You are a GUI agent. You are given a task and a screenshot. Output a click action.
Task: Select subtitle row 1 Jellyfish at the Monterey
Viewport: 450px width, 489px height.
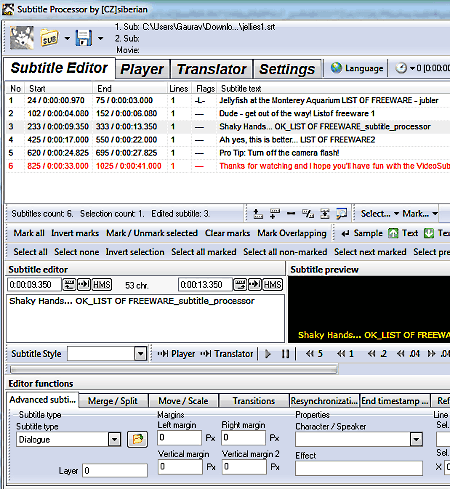(x=228, y=100)
